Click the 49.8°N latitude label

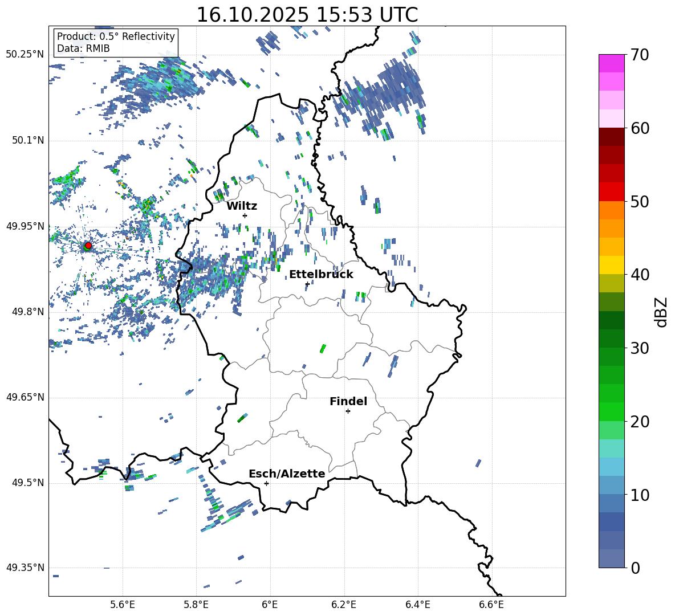click(x=28, y=312)
